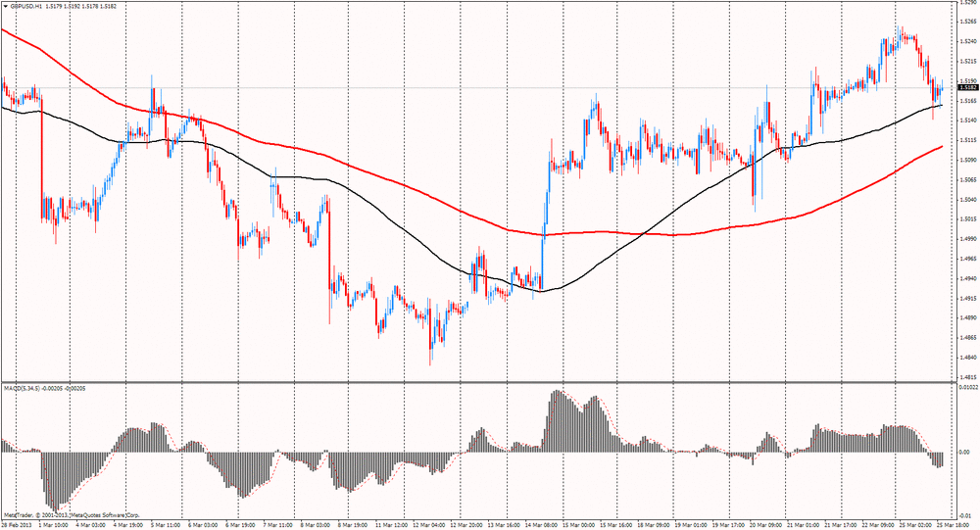
Task: Click the 1.5140 price axis label
Action: [x=968, y=120]
